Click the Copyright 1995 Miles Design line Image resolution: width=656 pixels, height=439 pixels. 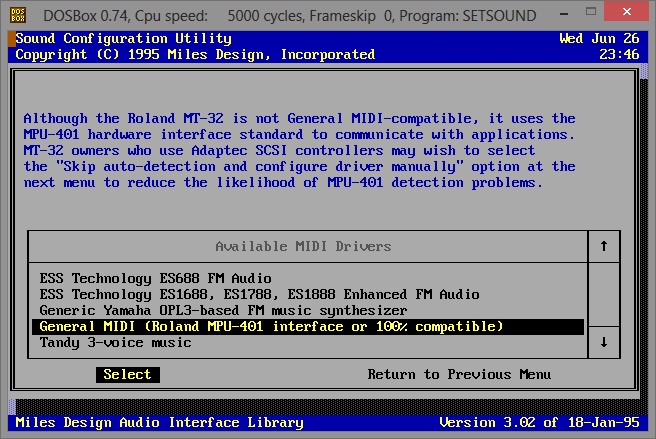pyautogui.click(x=195, y=54)
